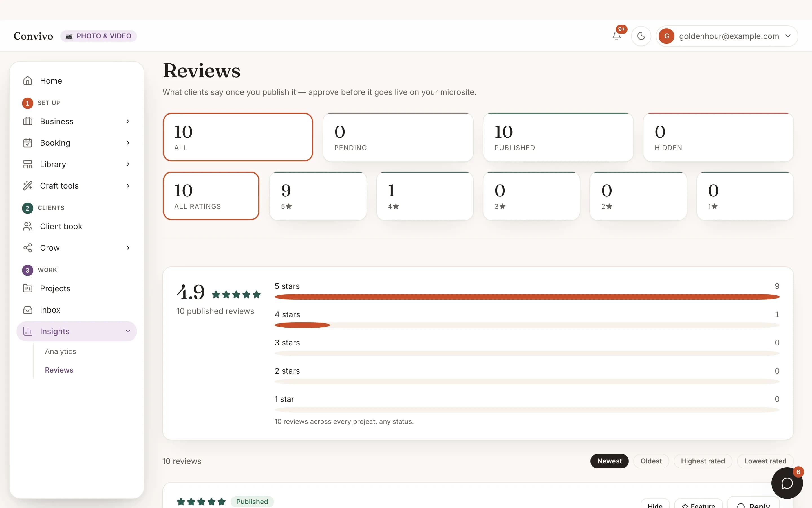Expand the Booking section chevron

[x=128, y=143]
